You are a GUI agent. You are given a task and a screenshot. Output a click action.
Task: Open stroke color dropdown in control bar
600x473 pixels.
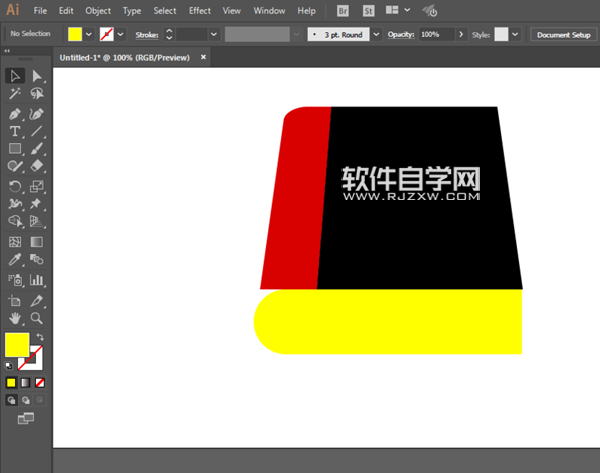coord(121,34)
